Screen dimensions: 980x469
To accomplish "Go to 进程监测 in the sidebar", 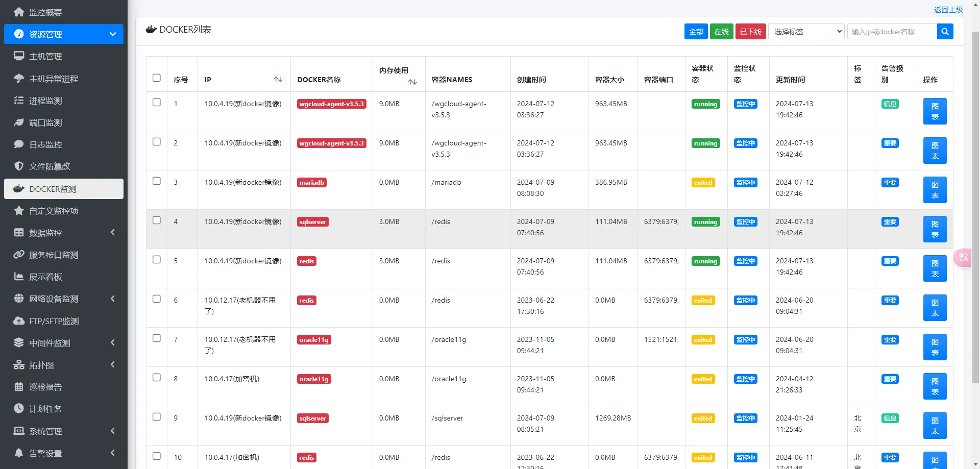I will point(64,101).
